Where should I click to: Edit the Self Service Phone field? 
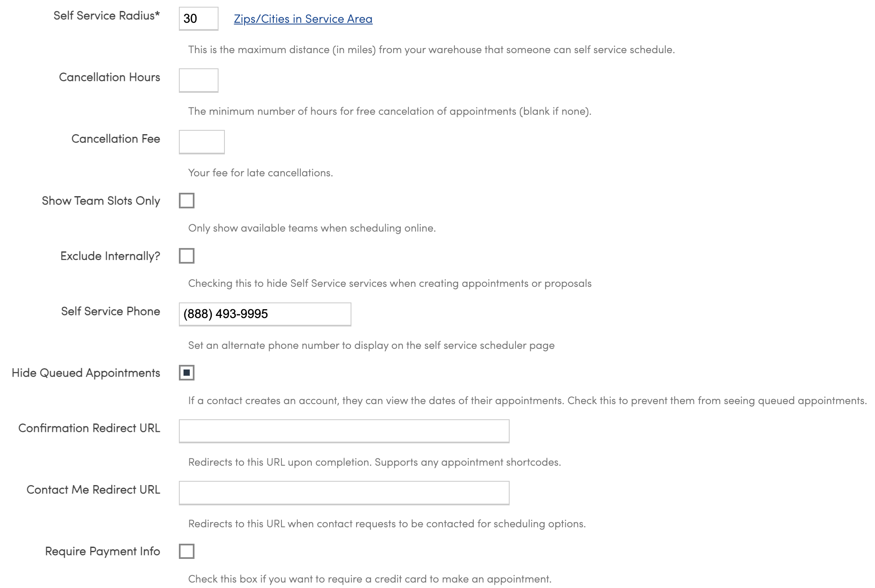click(x=265, y=314)
